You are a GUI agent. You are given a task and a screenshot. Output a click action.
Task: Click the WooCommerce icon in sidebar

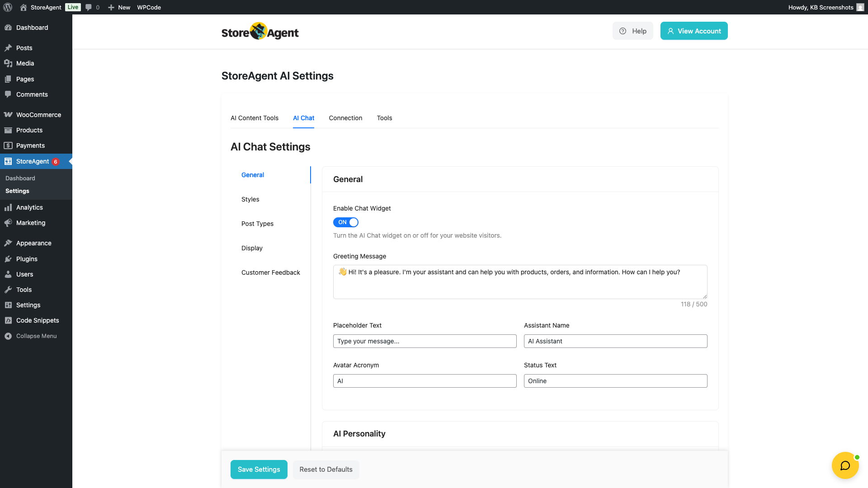coord(8,115)
